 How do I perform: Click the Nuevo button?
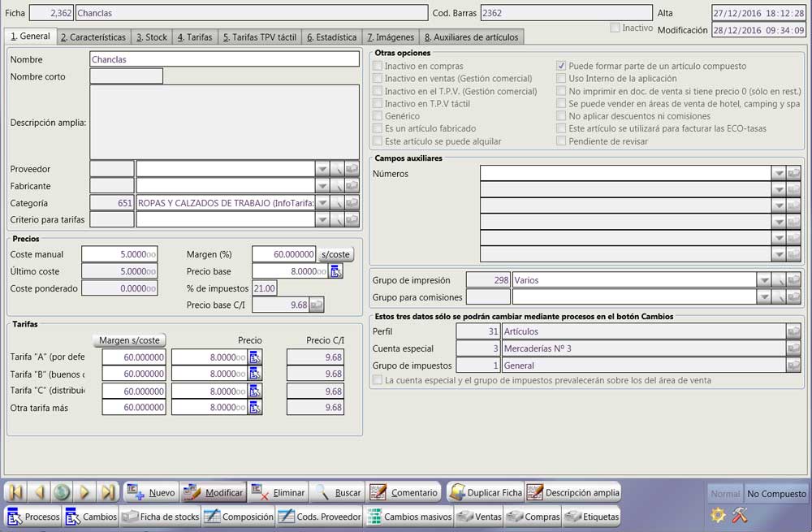(151, 493)
